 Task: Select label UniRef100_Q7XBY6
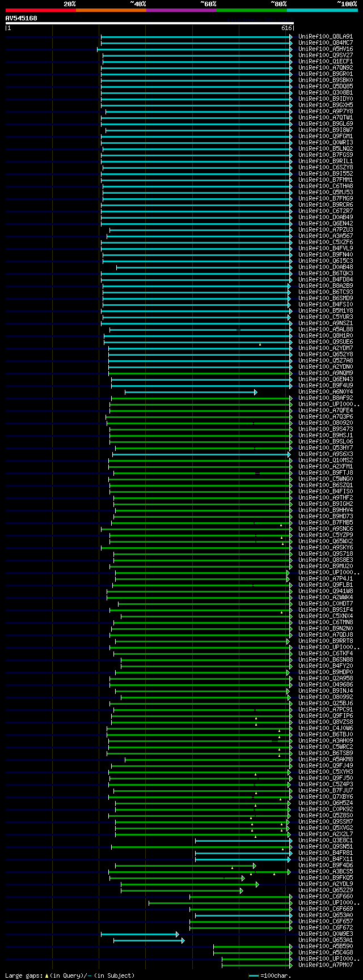coord(326,796)
